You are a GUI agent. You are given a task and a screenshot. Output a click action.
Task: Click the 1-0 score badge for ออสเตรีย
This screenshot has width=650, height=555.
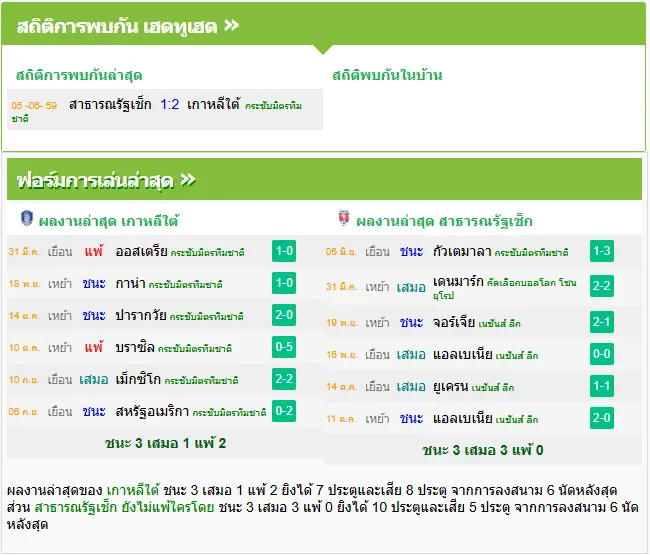click(x=284, y=251)
